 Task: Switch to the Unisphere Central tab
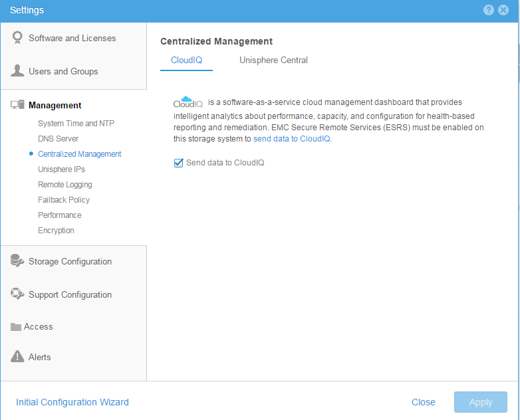(273, 60)
